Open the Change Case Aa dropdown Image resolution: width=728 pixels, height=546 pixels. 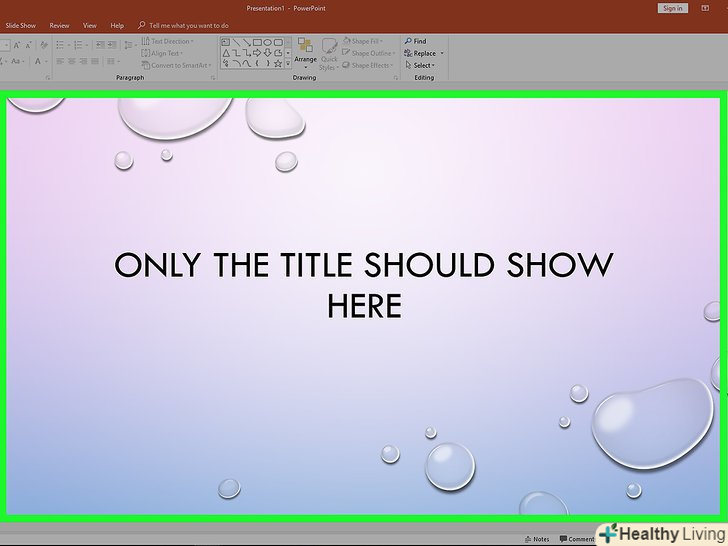tap(19, 61)
